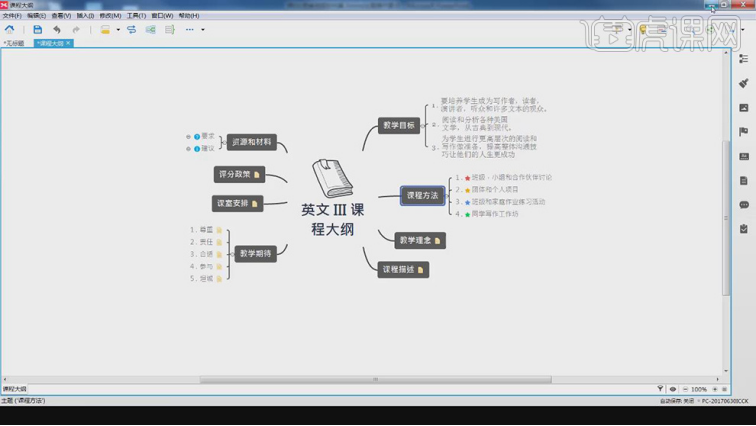Open the 修改(M) menu
This screenshot has width=756, height=426.
(110, 16)
